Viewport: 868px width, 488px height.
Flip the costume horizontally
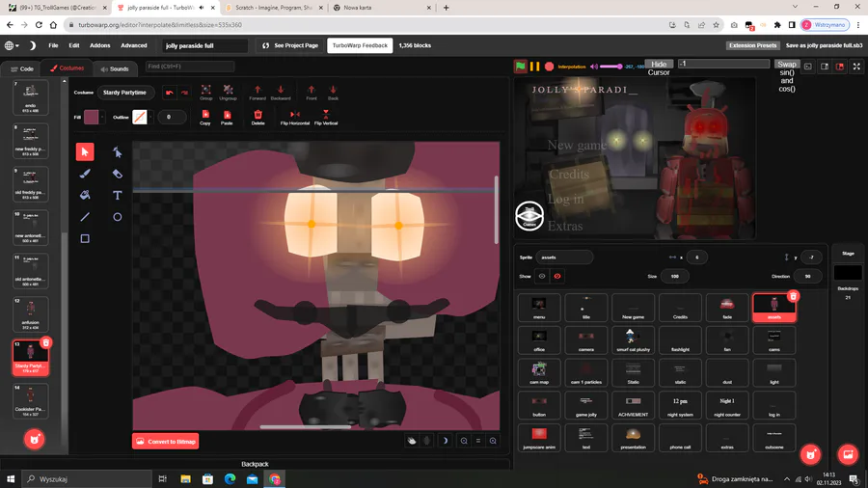coord(295,118)
